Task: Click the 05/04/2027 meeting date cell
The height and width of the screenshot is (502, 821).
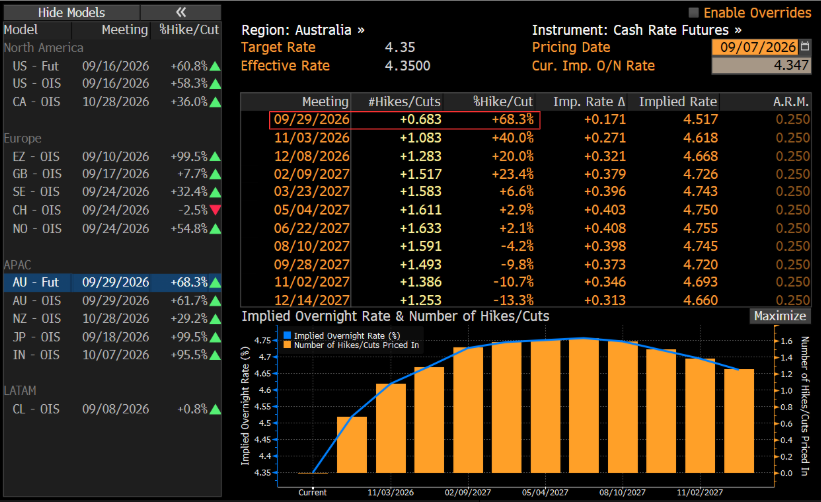Action: click(x=311, y=209)
